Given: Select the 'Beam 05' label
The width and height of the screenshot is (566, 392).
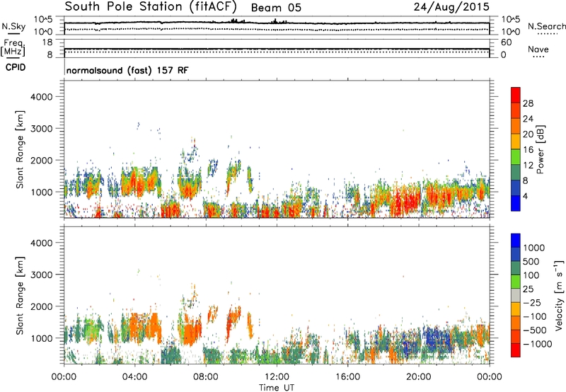Looking at the screenshot, I should click(276, 8).
